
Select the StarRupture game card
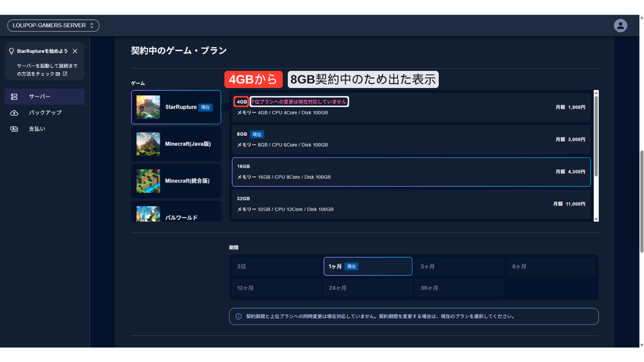pos(176,107)
